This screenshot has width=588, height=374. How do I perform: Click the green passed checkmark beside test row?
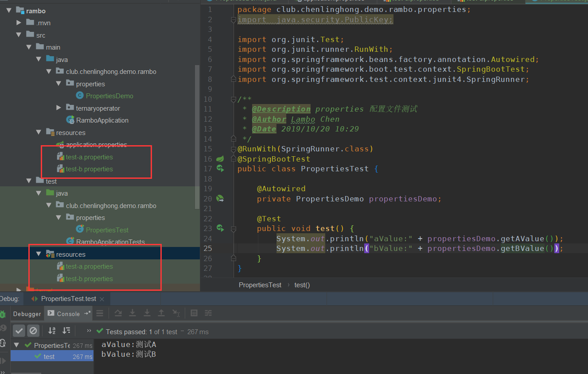(x=38, y=357)
